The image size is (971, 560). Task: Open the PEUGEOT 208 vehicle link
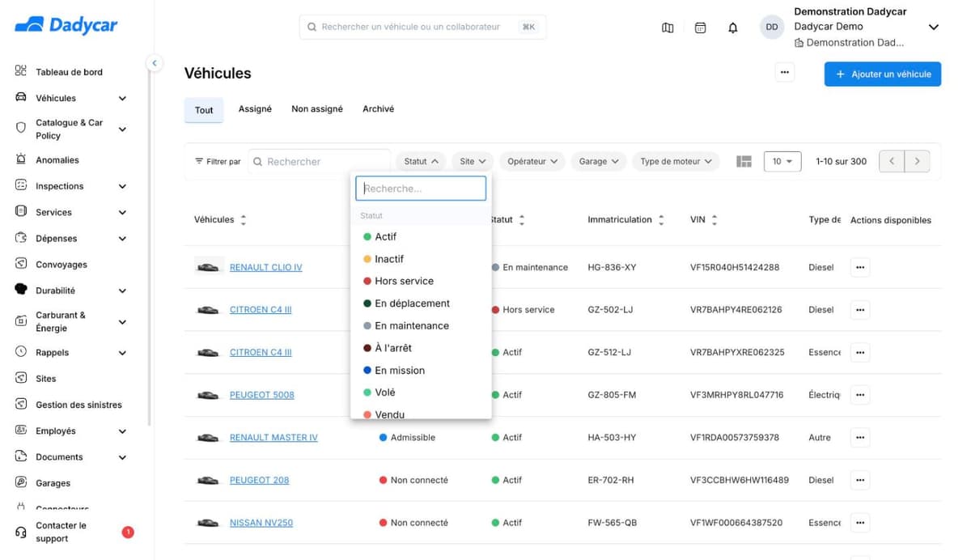click(x=259, y=480)
